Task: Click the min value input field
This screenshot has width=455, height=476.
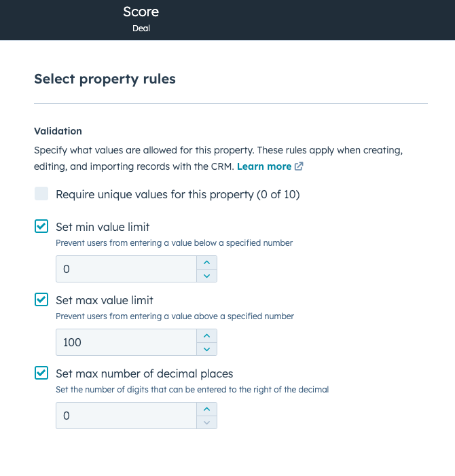Action: (x=126, y=269)
